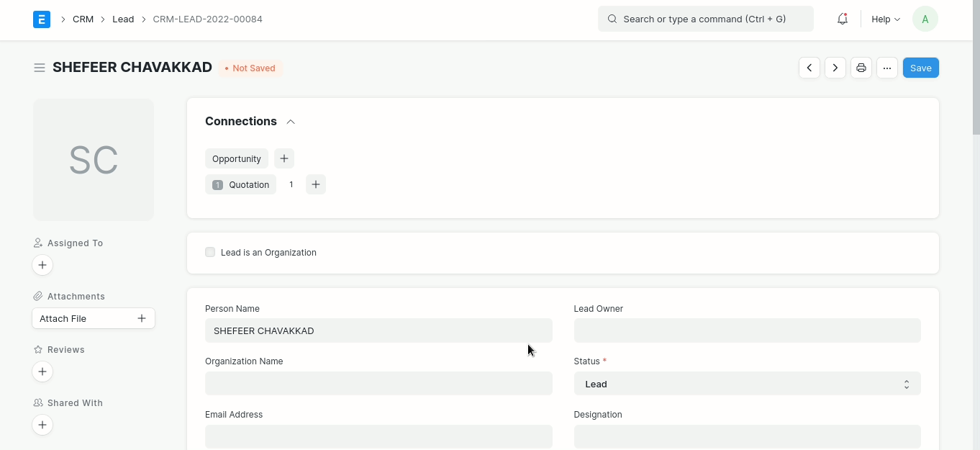Add a new Opportunity with plus icon
This screenshot has width=980, height=450.
(x=283, y=158)
